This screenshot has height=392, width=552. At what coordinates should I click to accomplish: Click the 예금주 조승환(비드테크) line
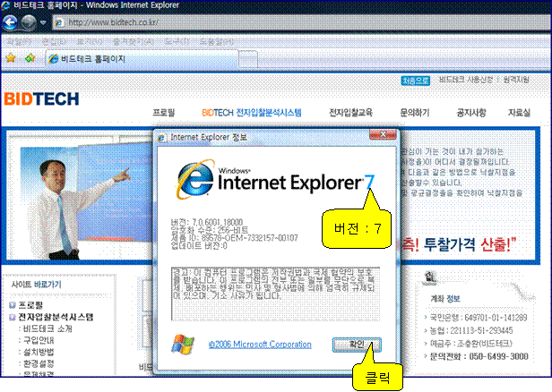pos(471,344)
